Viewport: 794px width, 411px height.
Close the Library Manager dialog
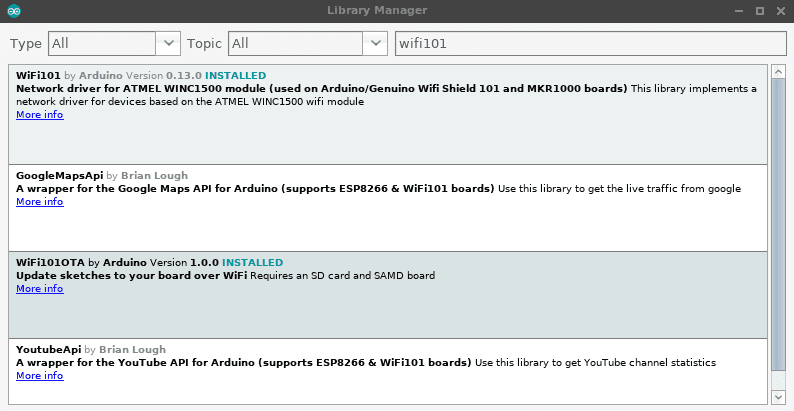click(781, 10)
